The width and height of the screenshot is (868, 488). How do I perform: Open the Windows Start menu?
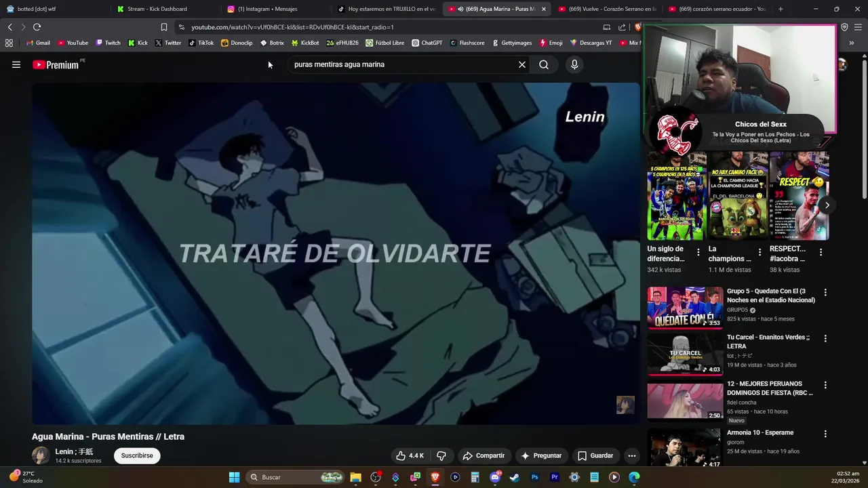pyautogui.click(x=234, y=477)
